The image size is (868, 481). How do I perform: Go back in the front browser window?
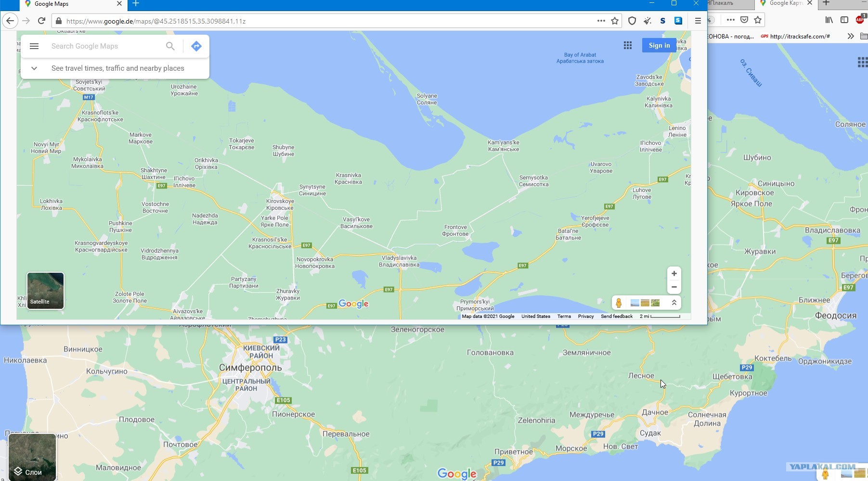(x=10, y=21)
